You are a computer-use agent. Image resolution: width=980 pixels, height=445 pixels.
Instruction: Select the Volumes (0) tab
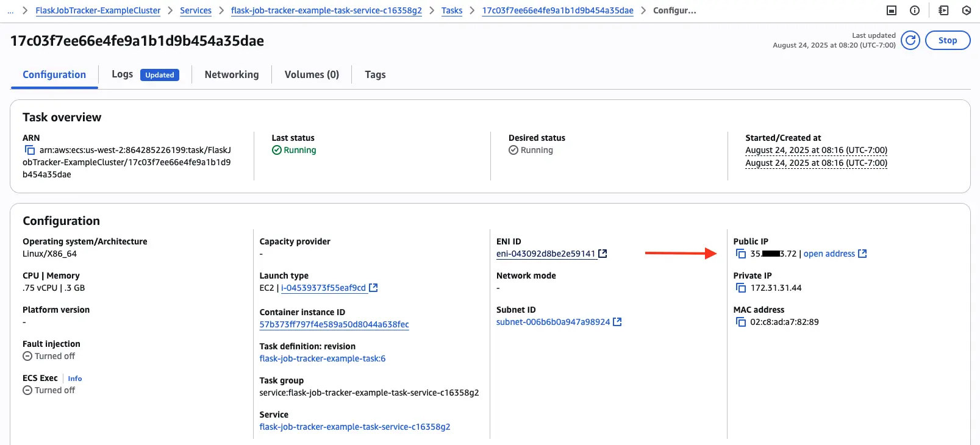pos(312,74)
